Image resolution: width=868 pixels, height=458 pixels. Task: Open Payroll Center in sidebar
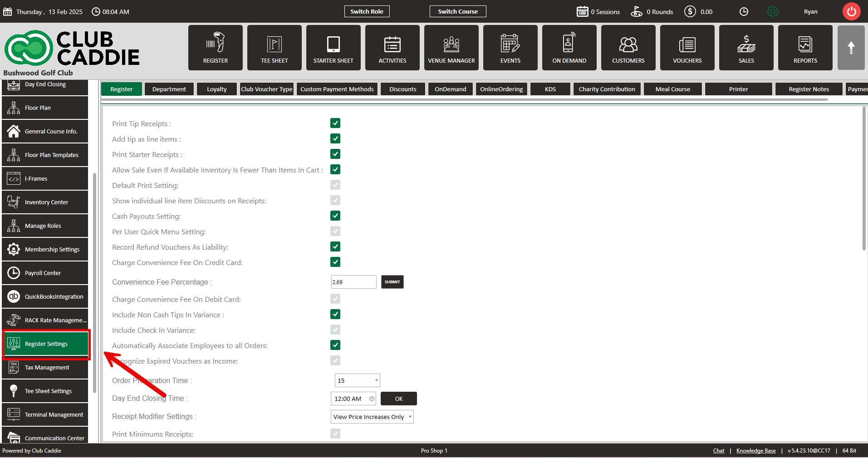[x=45, y=273]
